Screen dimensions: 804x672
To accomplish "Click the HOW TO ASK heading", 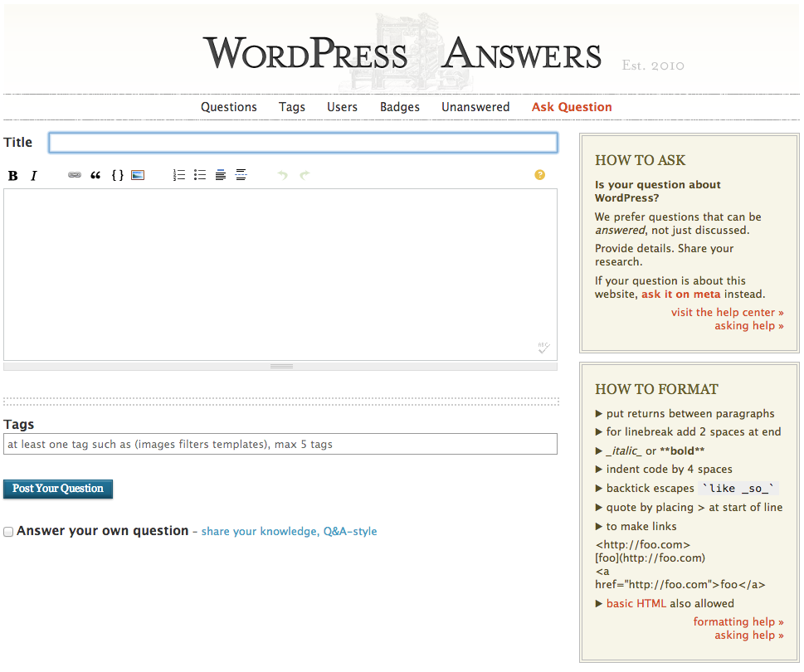I will coord(640,160).
